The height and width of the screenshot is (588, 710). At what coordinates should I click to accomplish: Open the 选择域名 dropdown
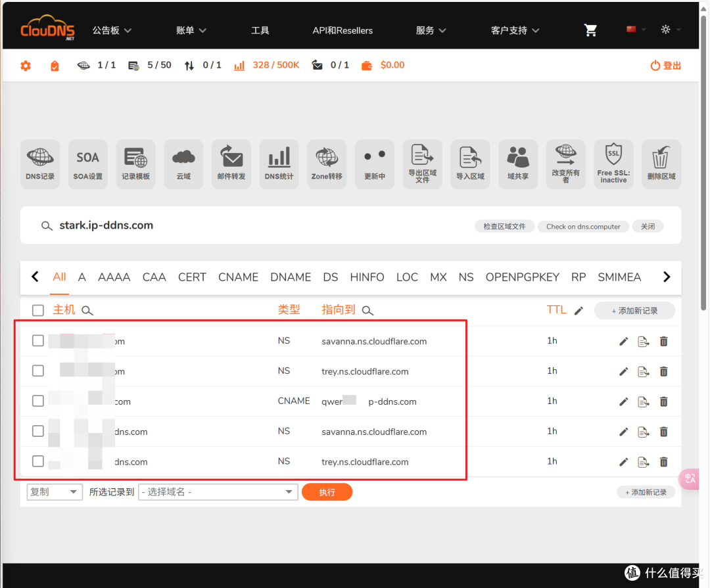(x=218, y=492)
